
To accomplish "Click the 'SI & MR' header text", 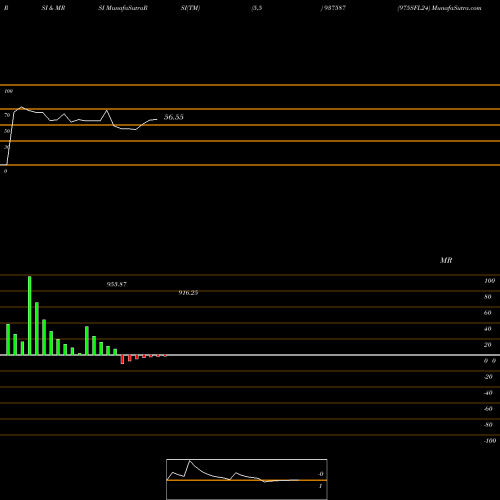I will [x=53, y=8].
